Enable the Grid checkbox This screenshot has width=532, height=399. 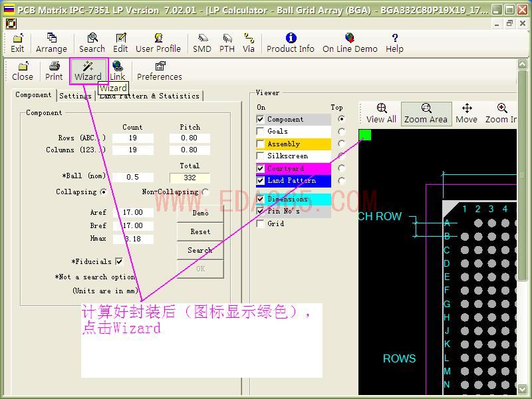pos(260,223)
